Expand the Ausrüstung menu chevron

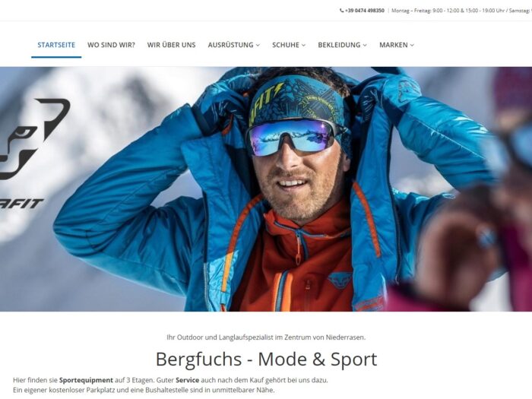258,45
